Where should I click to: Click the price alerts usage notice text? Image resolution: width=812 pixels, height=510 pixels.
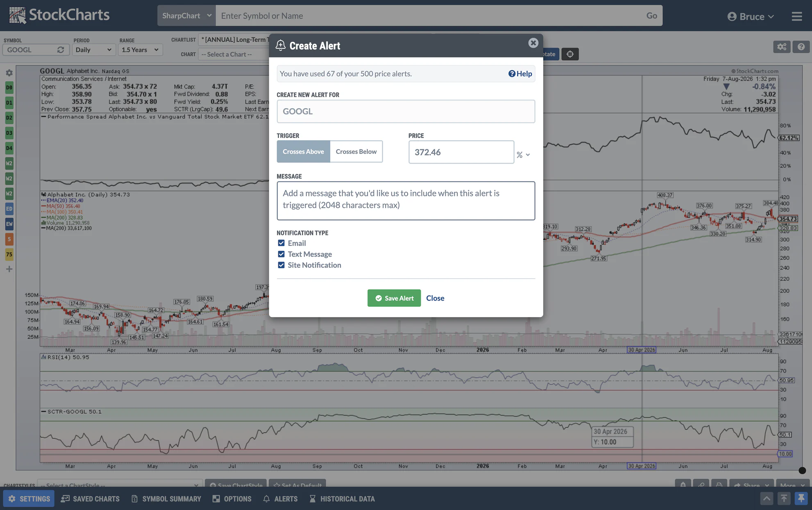coord(346,74)
